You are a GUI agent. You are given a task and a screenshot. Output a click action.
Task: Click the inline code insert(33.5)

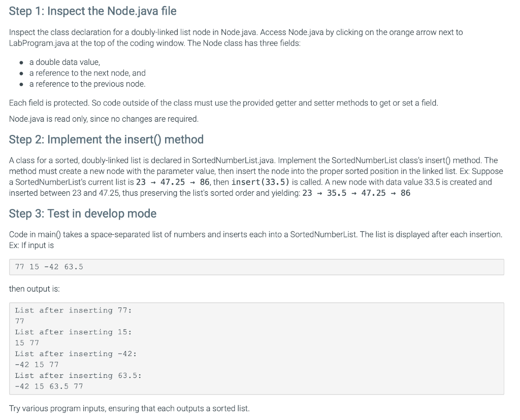click(x=261, y=182)
